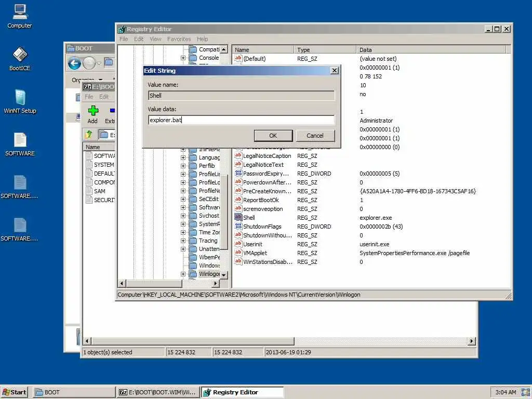Click the Perflib folder icon in tree
This screenshot has height=399, width=532.
193,166
